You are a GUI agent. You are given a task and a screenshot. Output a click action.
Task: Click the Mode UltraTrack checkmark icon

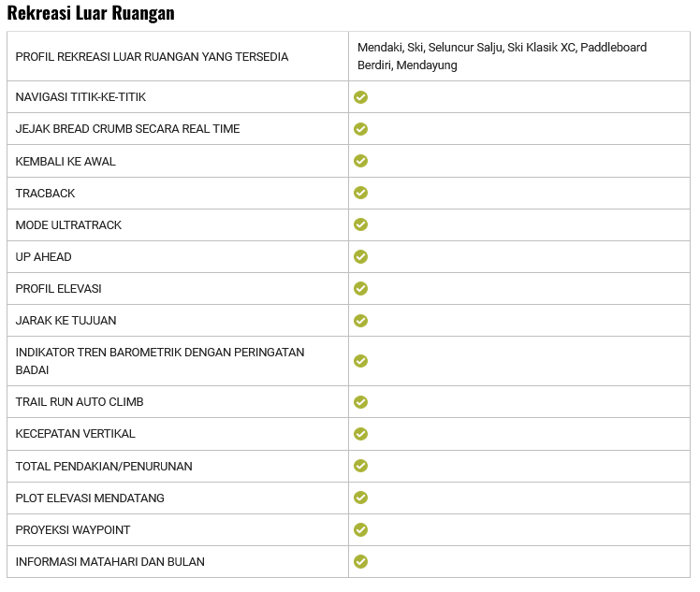pos(360,224)
